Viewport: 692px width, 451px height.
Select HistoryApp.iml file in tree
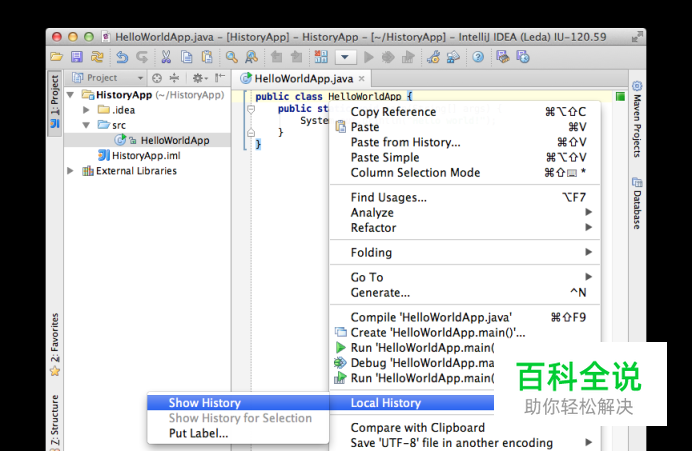pos(146,155)
